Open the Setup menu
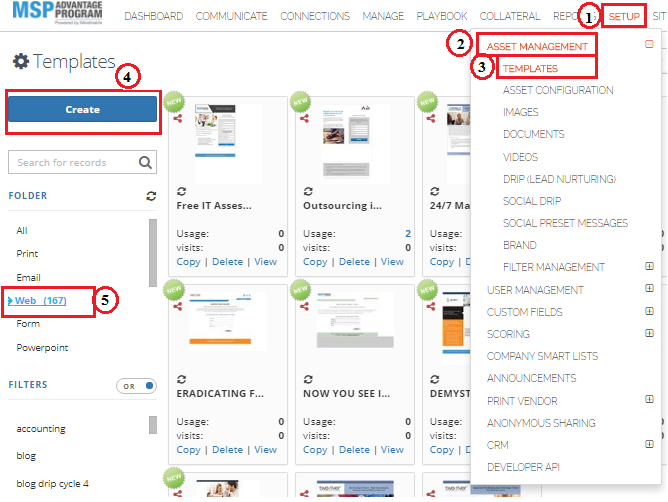The height and width of the screenshot is (502, 668). tap(624, 16)
